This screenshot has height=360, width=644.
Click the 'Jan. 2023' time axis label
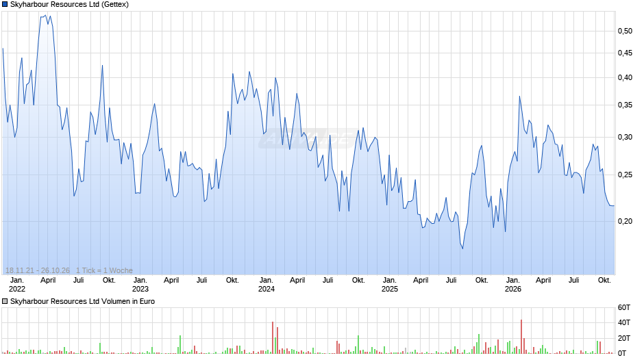140,285
